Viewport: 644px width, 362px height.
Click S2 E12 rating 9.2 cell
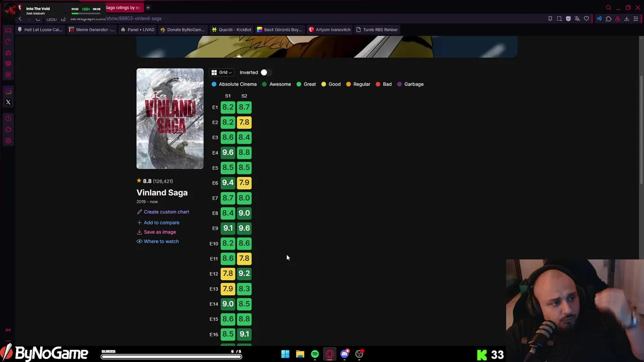(x=244, y=274)
